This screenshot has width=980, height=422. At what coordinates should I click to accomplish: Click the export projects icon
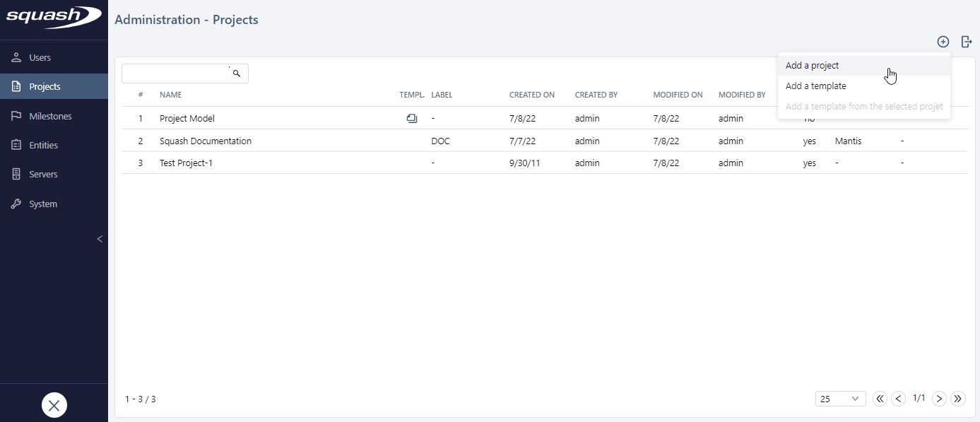(967, 41)
